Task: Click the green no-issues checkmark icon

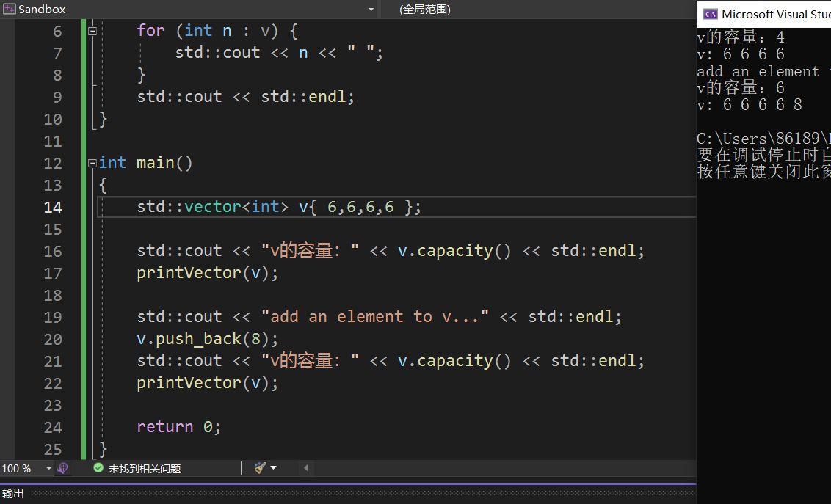Action: 98,468
